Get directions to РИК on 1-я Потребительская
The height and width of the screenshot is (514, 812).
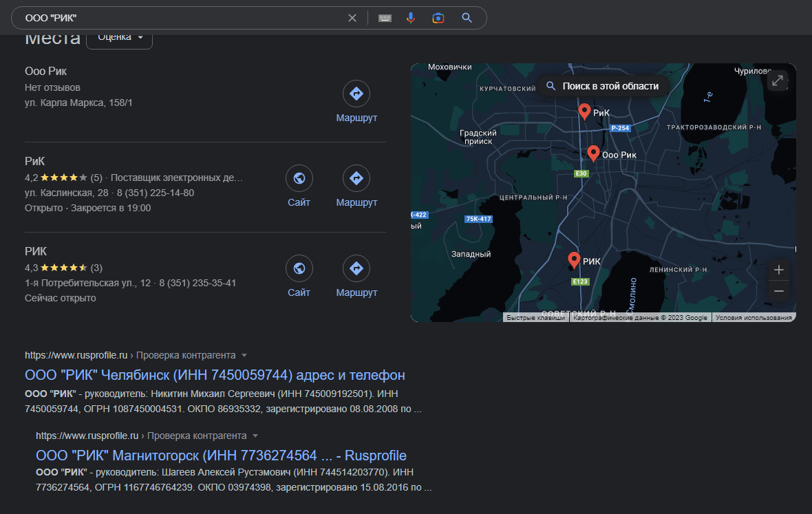pyautogui.click(x=356, y=269)
